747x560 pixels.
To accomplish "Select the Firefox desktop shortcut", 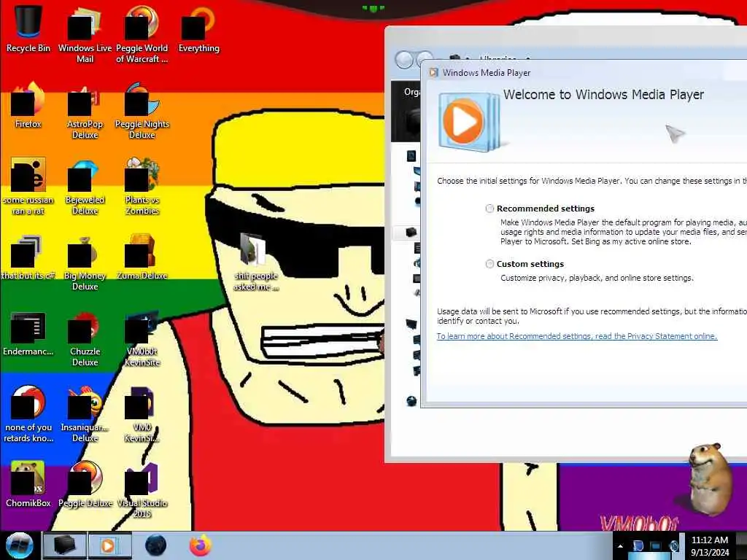I will (28, 105).
